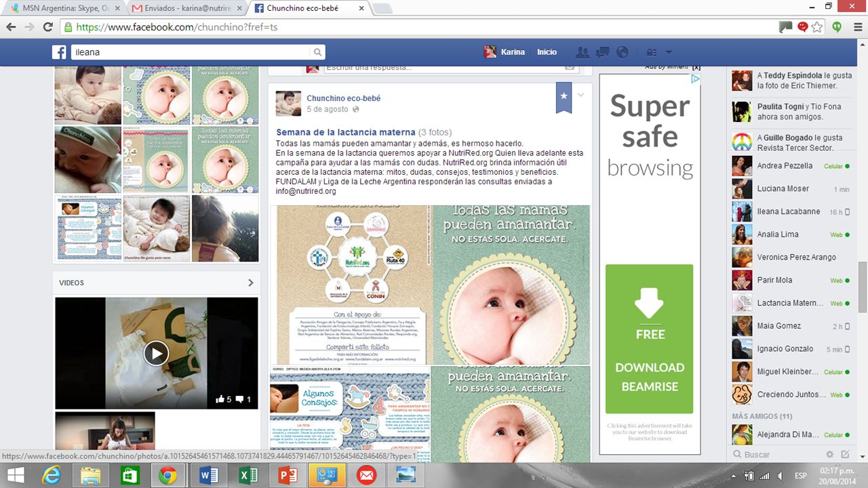868x488 pixels.
Task: Select the Chunchino eco-bebé tab
Action: tap(310, 8)
